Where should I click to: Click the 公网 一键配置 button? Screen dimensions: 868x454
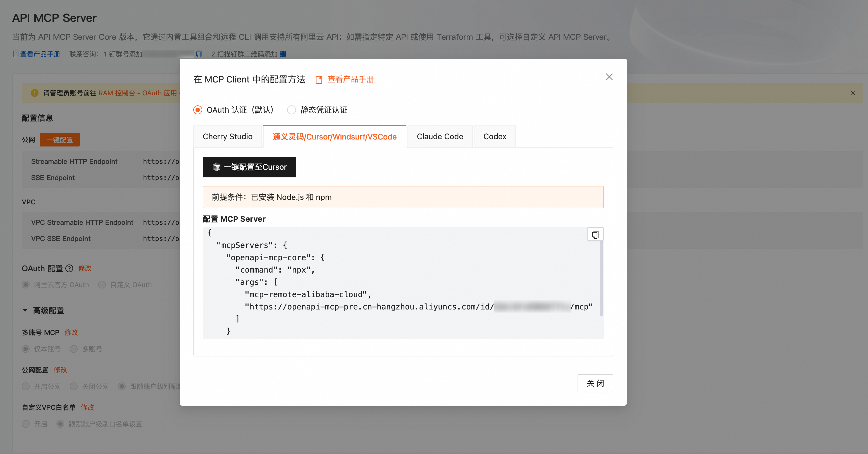pos(60,140)
